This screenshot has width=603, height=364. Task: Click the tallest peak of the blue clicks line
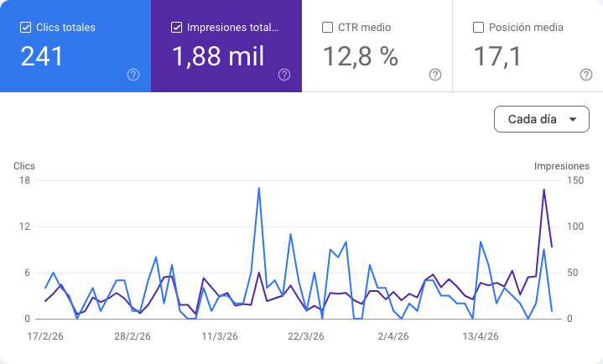pyautogui.click(x=258, y=188)
